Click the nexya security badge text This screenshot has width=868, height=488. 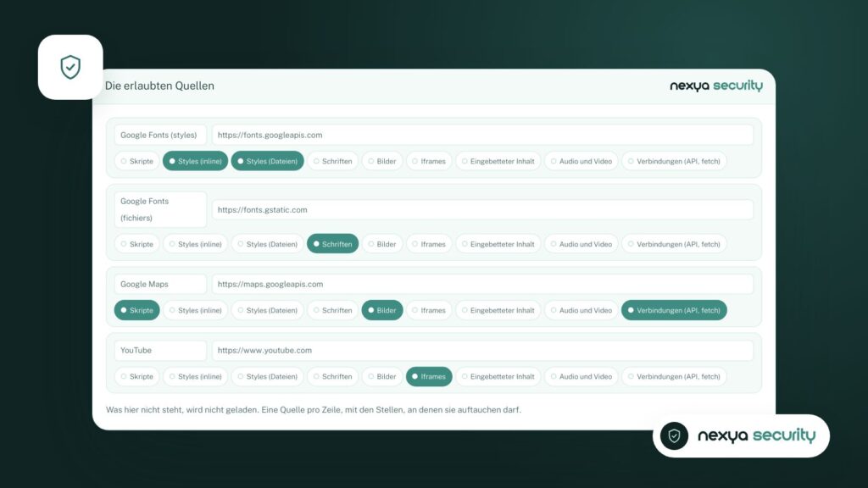tap(756, 436)
